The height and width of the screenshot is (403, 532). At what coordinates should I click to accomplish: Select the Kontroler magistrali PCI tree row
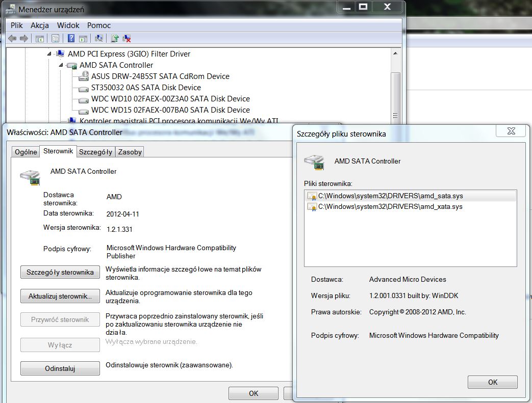pyautogui.click(x=179, y=121)
